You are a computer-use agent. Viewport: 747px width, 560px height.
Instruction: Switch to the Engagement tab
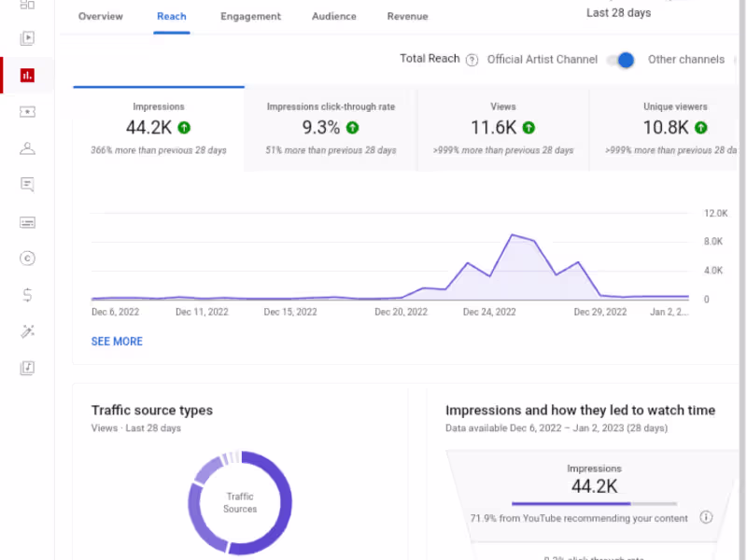[x=250, y=16]
